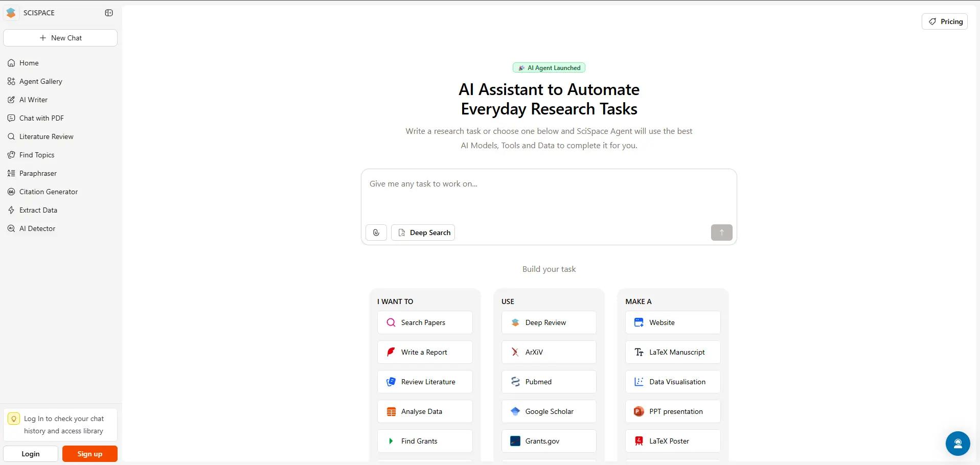Click the attachment paperclip icon
The image size is (980, 465).
[376, 232]
